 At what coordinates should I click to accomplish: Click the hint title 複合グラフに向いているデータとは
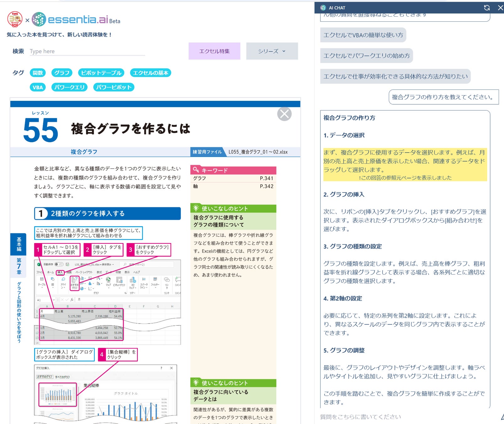click(x=221, y=395)
